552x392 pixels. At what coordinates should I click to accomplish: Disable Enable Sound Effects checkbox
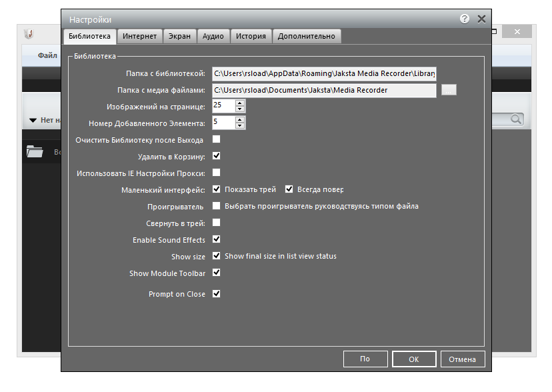click(x=217, y=239)
